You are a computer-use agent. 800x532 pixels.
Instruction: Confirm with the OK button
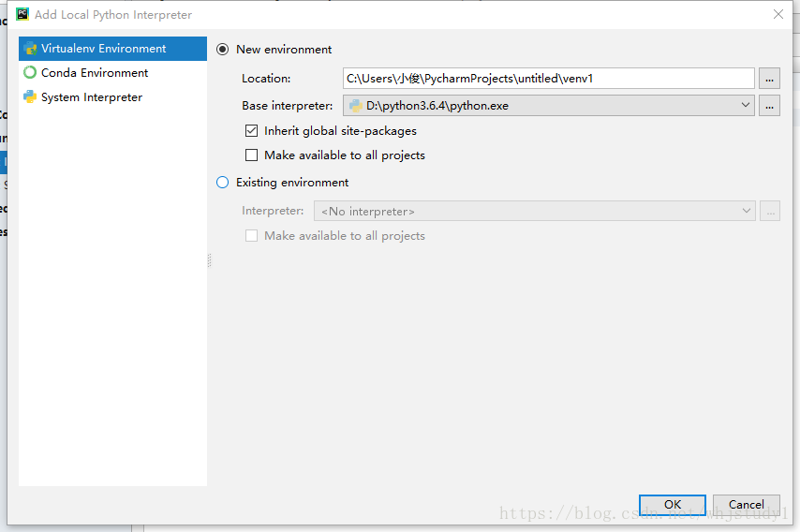click(673, 505)
